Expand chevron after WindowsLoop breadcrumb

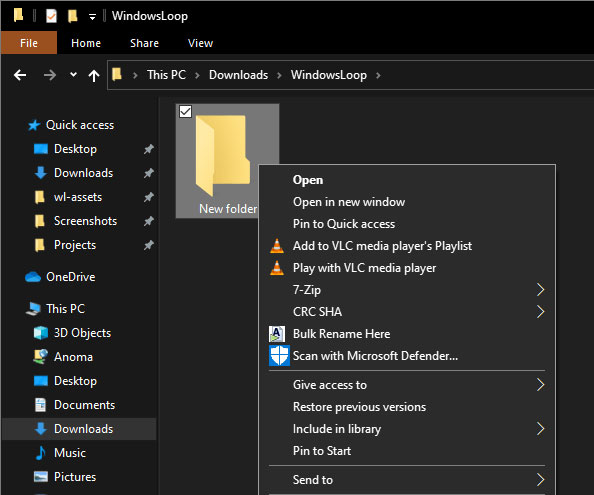click(x=378, y=75)
